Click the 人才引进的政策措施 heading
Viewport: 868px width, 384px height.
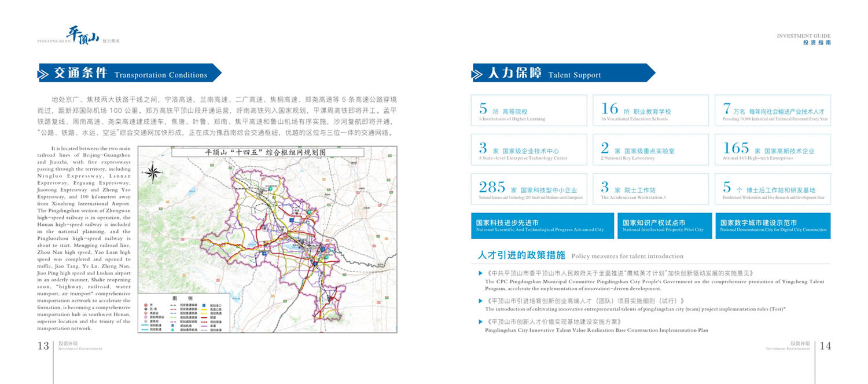point(521,255)
